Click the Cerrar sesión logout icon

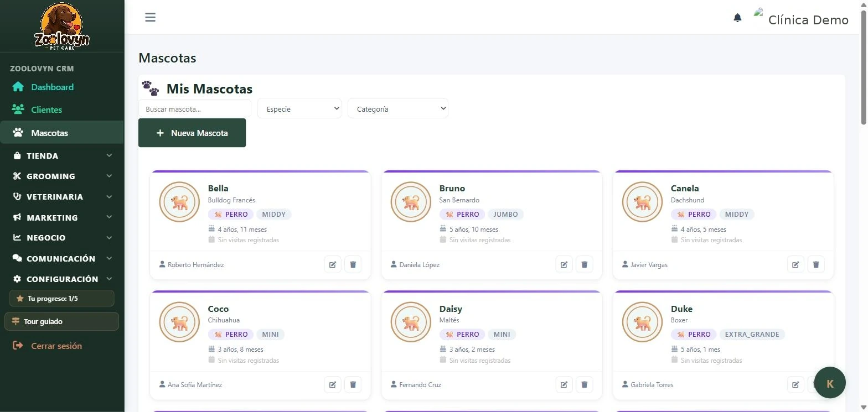click(x=18, y=346)
